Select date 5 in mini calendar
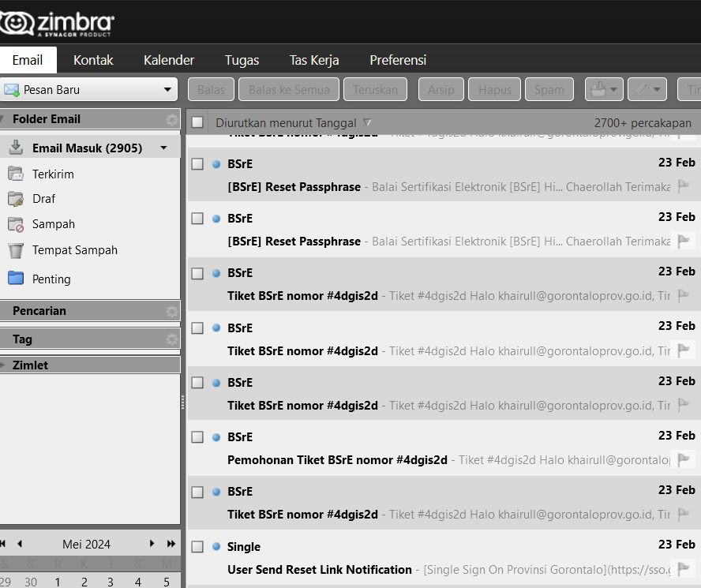The image size is (701, 588). tap(167, 582)
